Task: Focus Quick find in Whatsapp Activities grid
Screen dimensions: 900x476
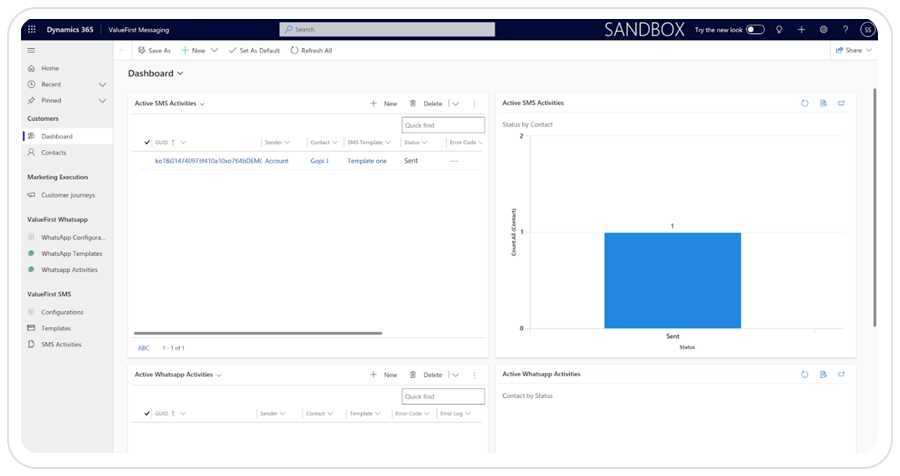Action: (x=443, y=397)
